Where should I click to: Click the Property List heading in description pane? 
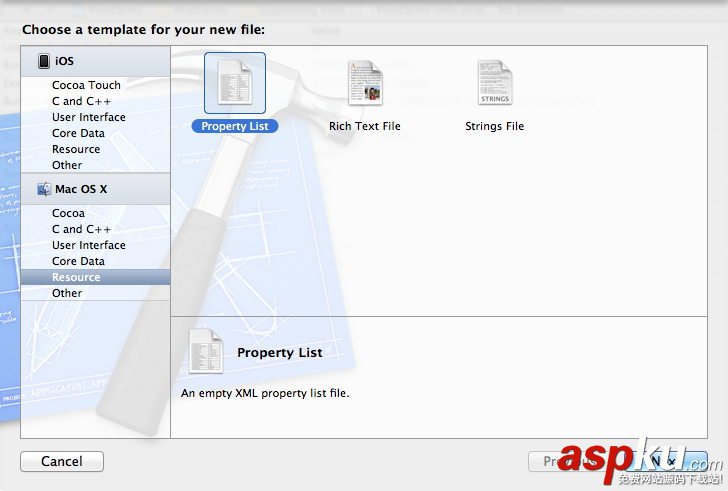[x=280, y=353]
